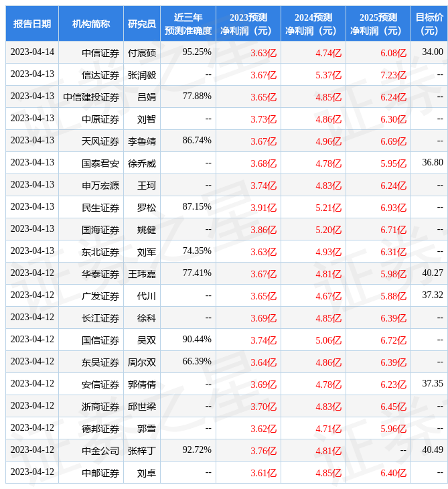Click the 34.00 target price
Screen dimensions: 448x489
tap(433, 52)
